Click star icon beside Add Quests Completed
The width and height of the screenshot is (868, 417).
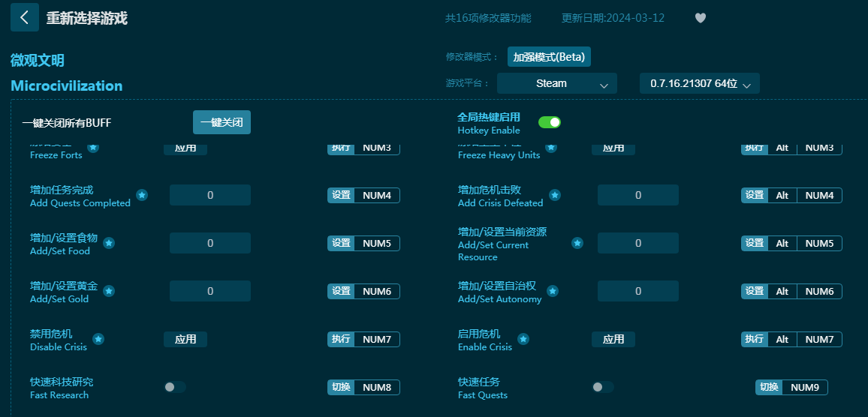(142, 195)
